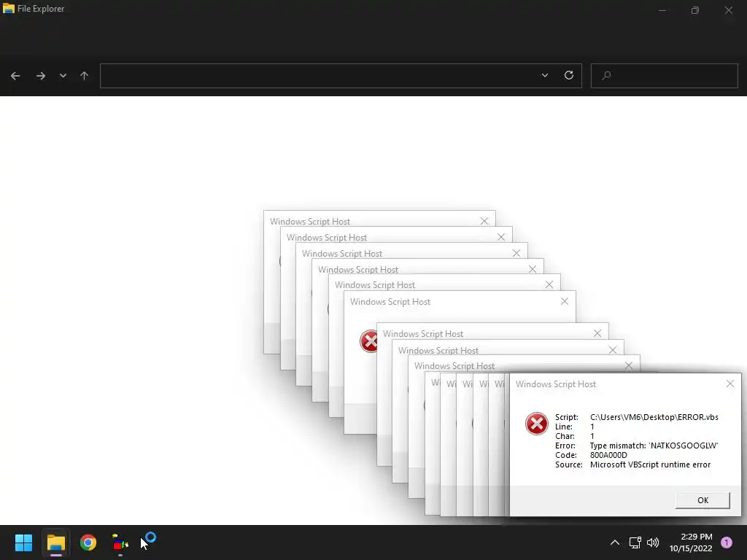Image resolution: width=747 pixels, height=560 pixels.
Task: Close the fifth cascaded Script Host dialog
Action: pyautogui.click(x=549, y=284)
